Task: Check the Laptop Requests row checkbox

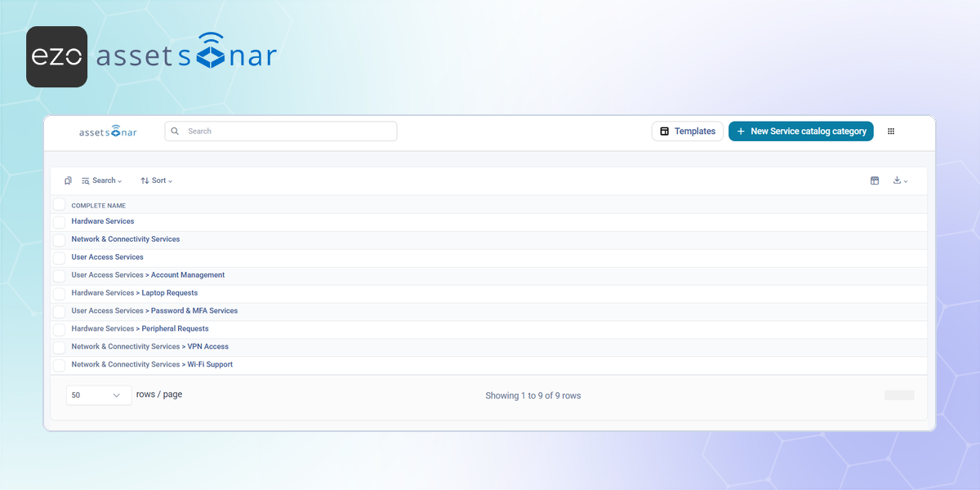Action: point(59,294)
